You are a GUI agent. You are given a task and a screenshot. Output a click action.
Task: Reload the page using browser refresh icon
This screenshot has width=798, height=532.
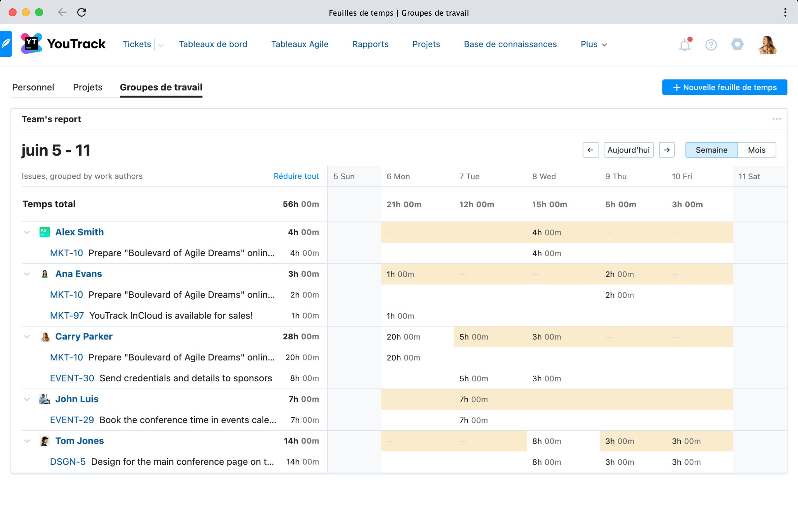click(x=82, y=13)
